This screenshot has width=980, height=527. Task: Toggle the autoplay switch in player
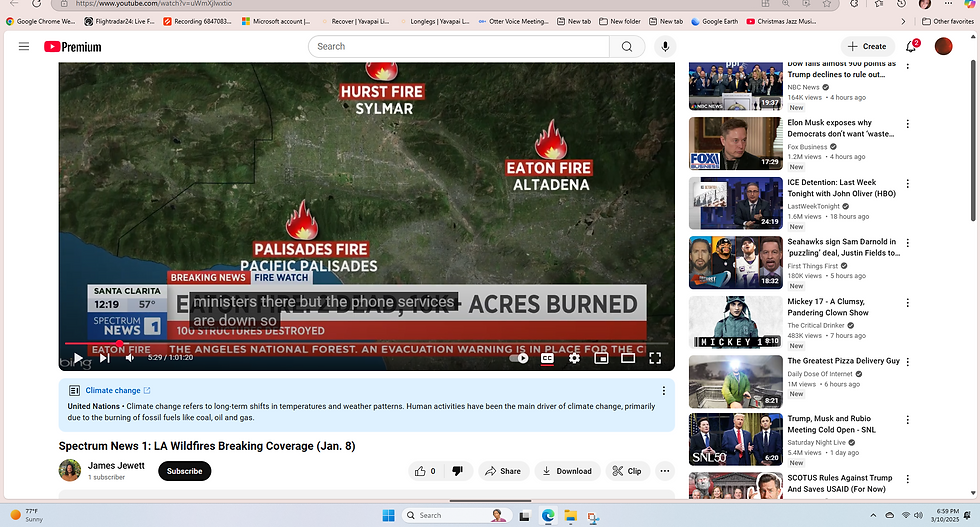click(519, 358)
